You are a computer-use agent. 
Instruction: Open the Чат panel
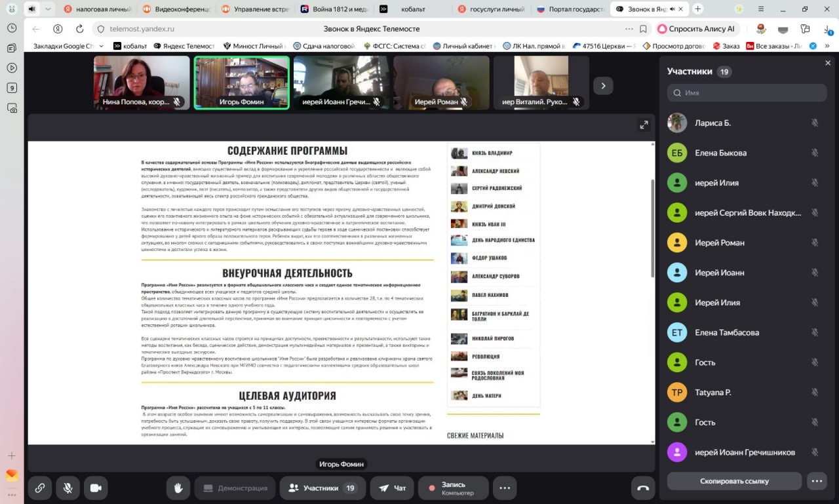click(392, 488)
